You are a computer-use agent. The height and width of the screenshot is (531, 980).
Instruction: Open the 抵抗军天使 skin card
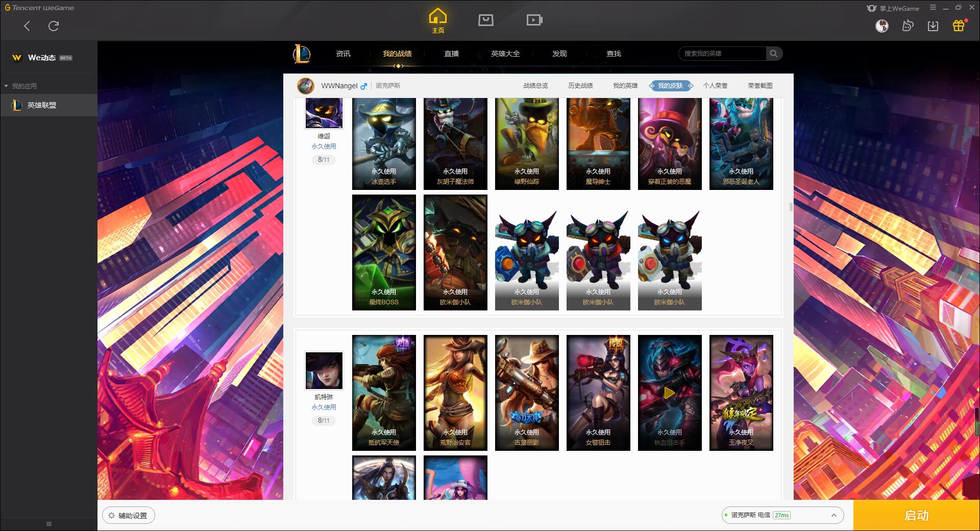[384, 393]
